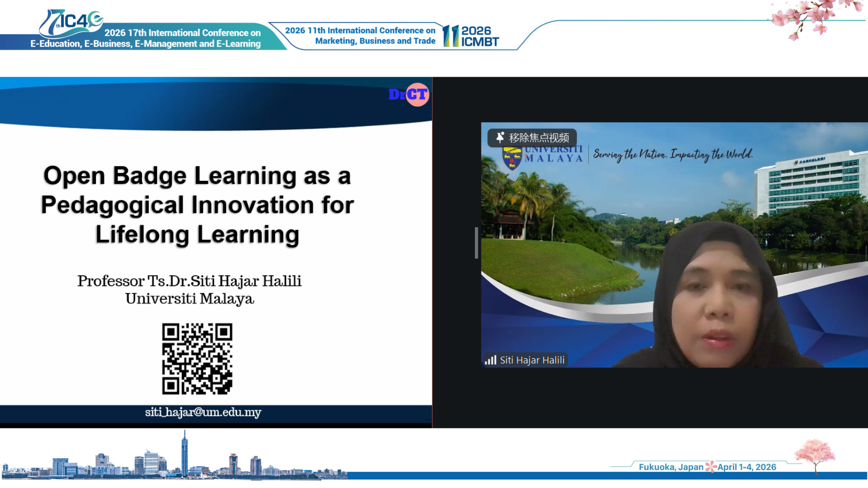The width and height of the screenshot is (868, 488).
Task: Click the 移除焦点视频 remove spotlight button
Action: click(532, 138)
